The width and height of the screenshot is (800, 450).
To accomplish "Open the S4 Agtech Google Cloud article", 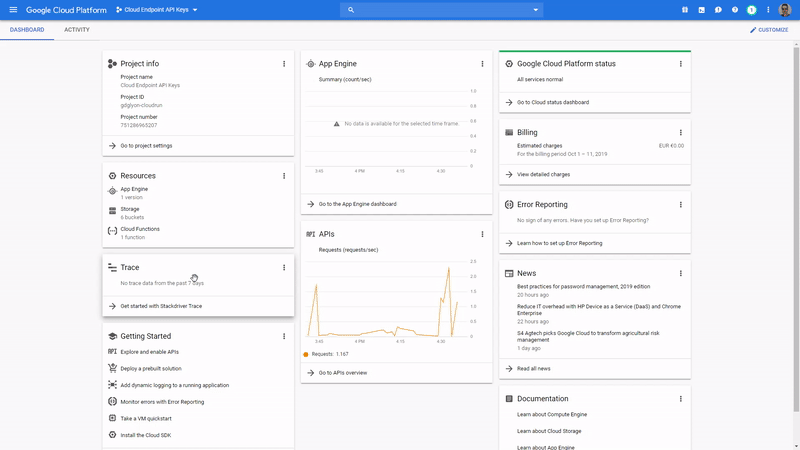I will click(x=588, y=336).
